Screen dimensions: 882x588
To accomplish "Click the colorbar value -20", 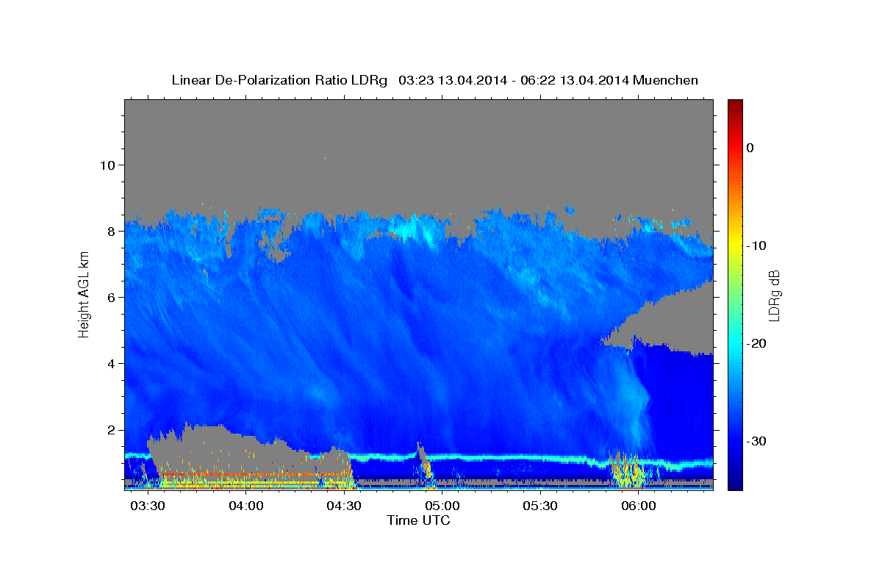I will pos(756,343).
